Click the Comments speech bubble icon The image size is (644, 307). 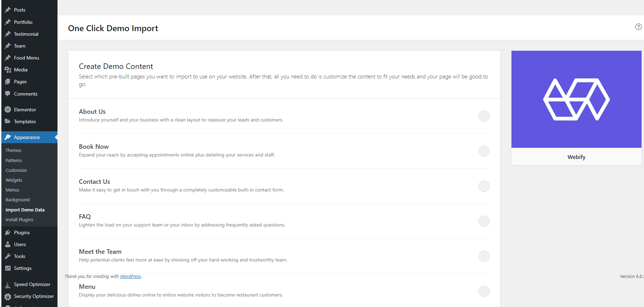click(8, 94)
